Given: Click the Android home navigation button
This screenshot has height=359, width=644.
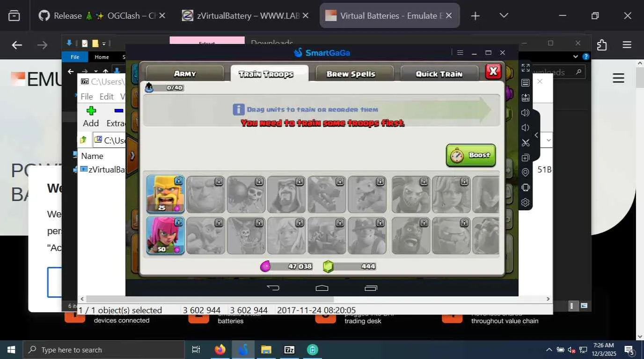Looking at the screenshot, I should point(322,287).
